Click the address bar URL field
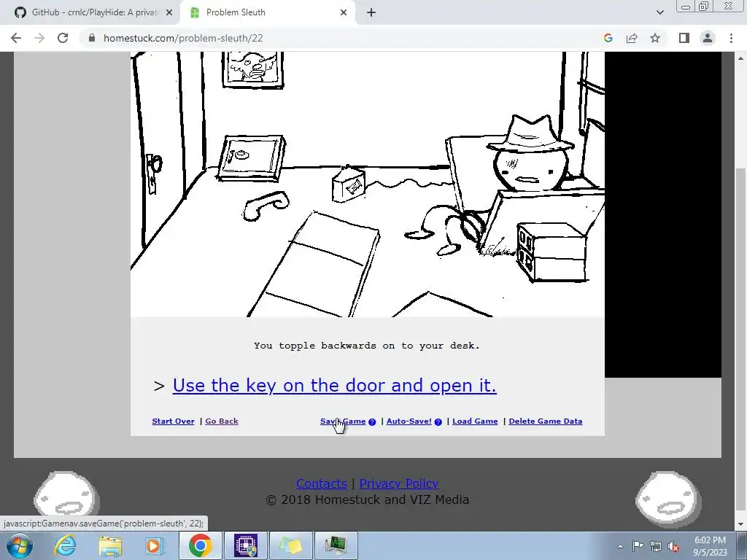The height and width of the screenshot is (560, 747). tap(343, 38)
